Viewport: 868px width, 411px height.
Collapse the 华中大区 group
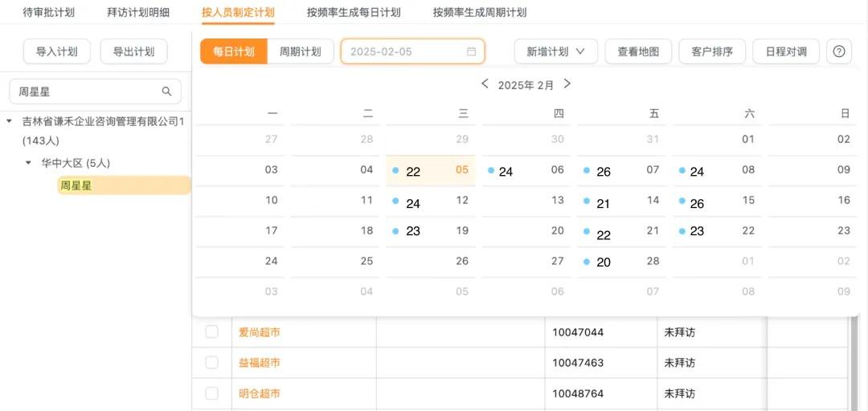coord(29,163)
